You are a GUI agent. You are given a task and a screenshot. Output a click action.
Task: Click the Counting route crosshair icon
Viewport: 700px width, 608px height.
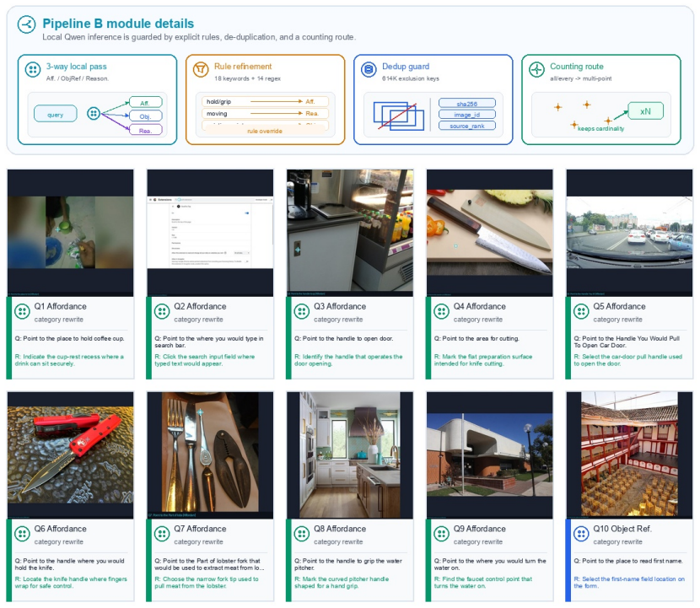(x=536, y=69)
